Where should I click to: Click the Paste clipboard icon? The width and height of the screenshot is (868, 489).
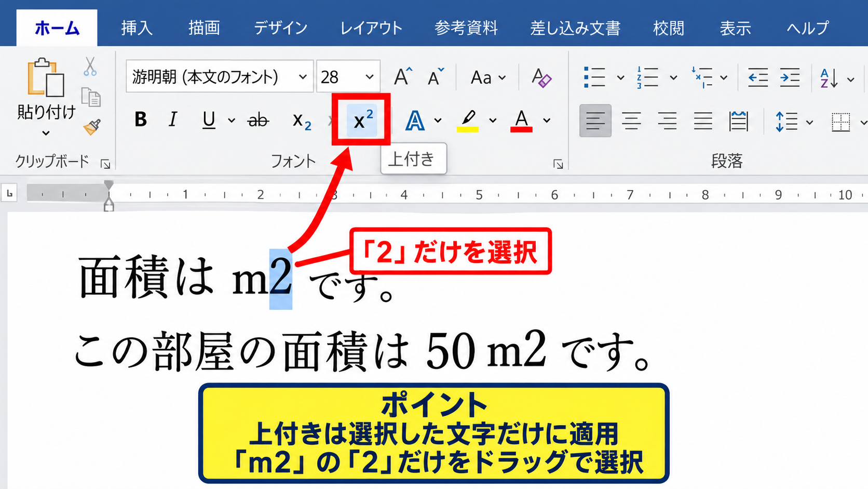click(x=46, y=78)
